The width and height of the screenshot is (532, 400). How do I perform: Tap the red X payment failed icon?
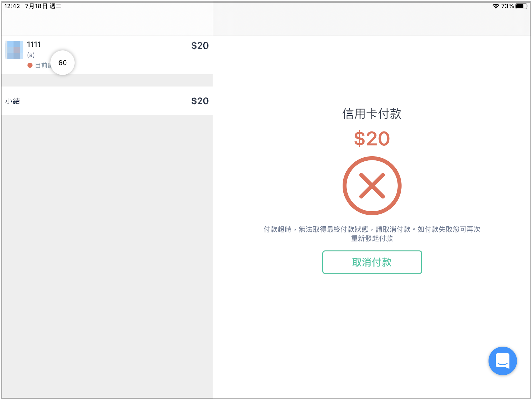pyautogui.click(x=372, y=186)
